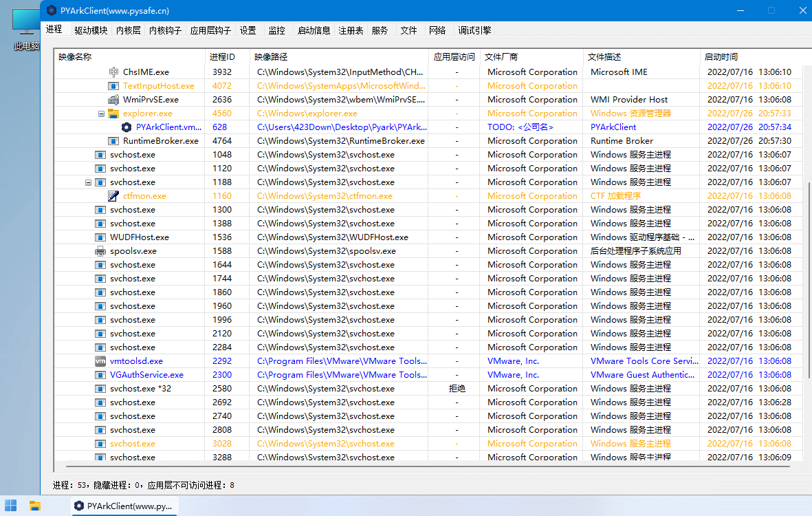Sort by the 文件厂商 column header
The height and width of the screenshot is (516, 812).
coord(531,57)
